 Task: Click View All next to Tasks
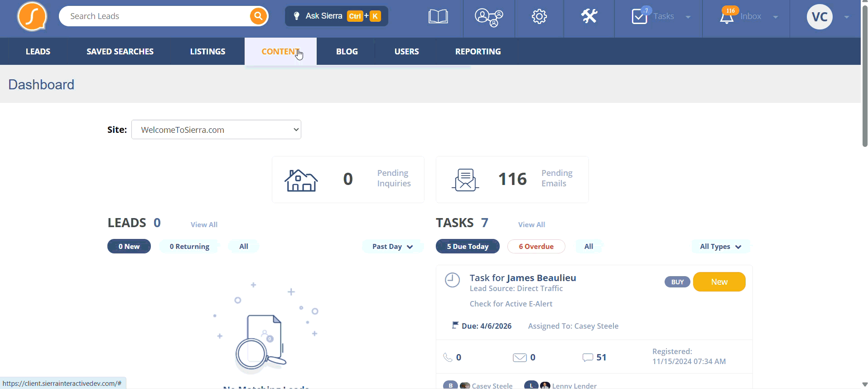point(531,225)
